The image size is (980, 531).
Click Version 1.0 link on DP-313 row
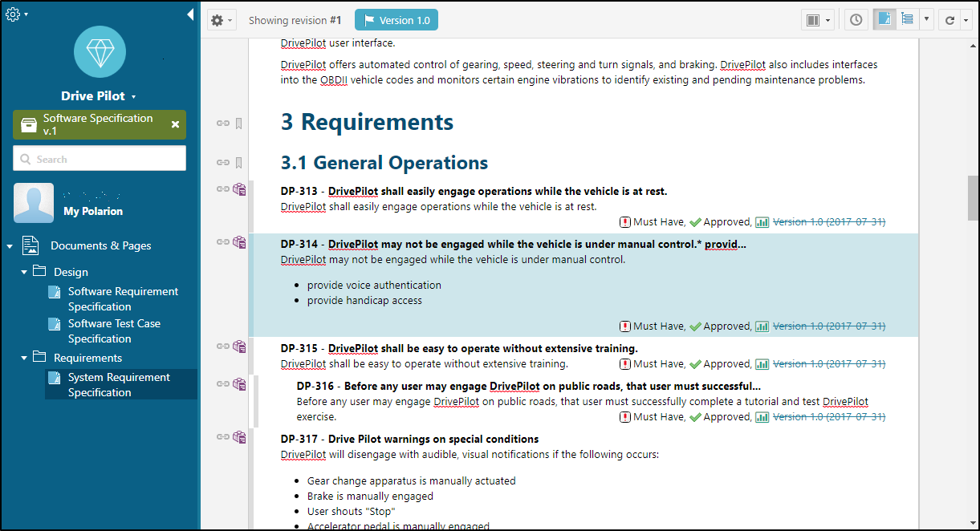pos(829,222)
